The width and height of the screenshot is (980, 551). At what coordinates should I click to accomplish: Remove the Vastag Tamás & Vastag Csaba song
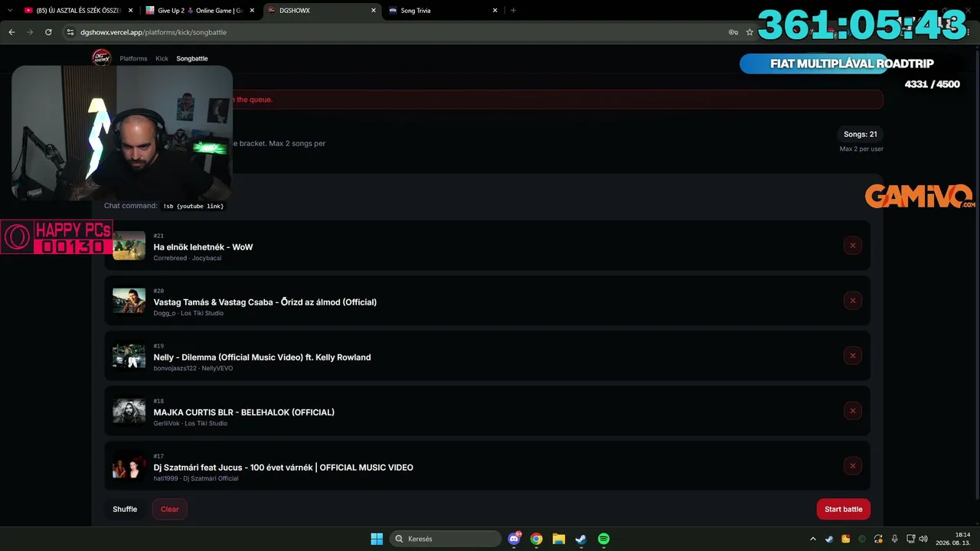pos(852,301)
